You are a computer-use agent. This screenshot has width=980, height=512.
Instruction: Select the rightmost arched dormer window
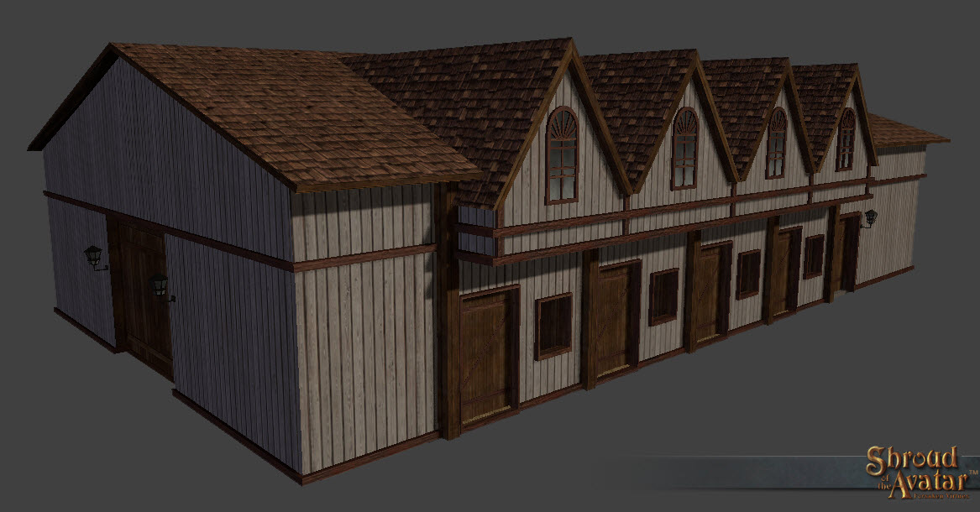(x=846, y=139)
